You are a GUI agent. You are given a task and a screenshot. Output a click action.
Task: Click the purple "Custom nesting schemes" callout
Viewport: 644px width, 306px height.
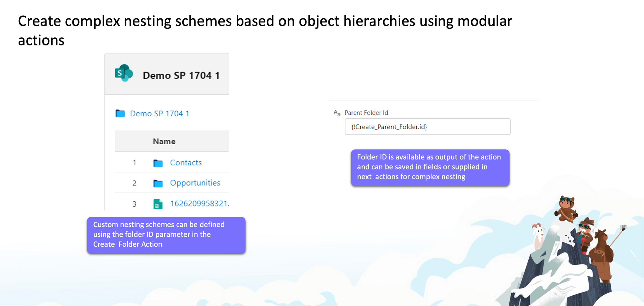click(x=166, y=234)
